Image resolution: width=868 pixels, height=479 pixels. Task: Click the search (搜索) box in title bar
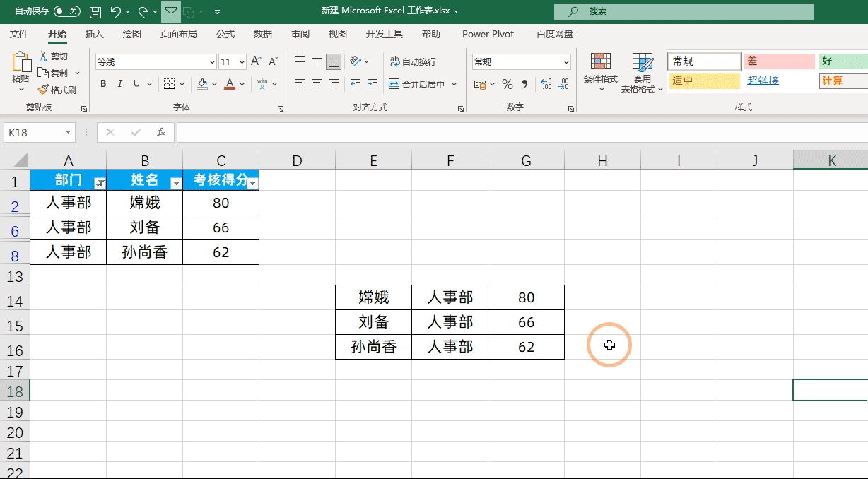tap(684, 11)
